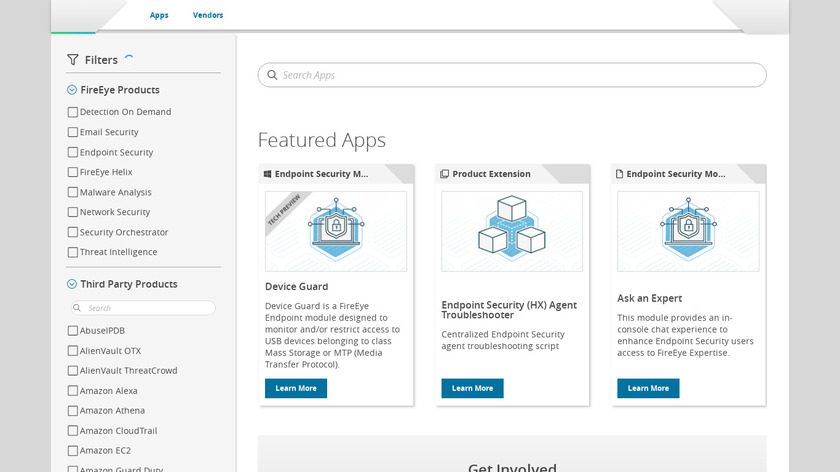Toggle the AbuseIPDB checkbox
The image size is (840, 472).
[x=72, y=330]
